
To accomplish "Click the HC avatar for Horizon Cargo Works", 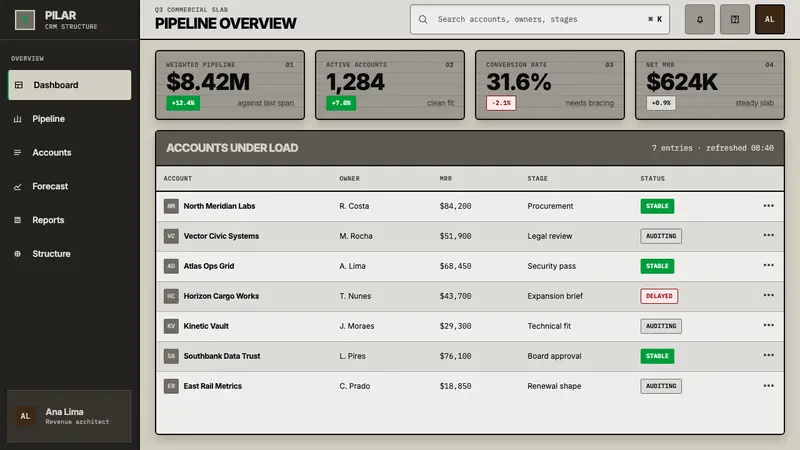I will coord(171,296).
